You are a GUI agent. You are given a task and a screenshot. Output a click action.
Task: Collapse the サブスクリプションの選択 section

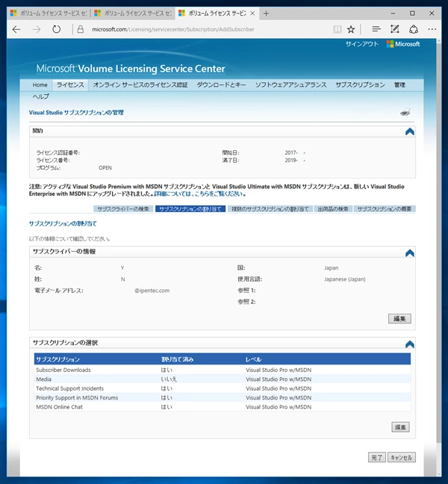pos(409,344)
